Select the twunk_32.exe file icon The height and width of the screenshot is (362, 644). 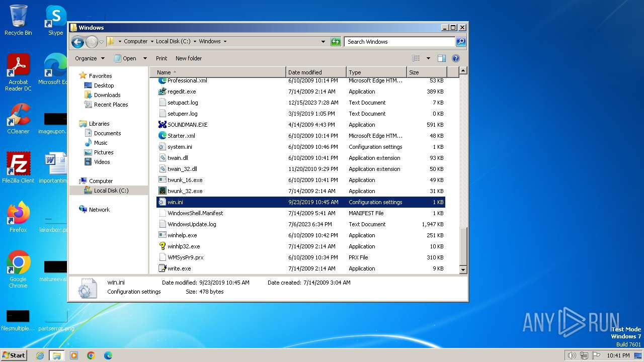(x=162, y=191)
